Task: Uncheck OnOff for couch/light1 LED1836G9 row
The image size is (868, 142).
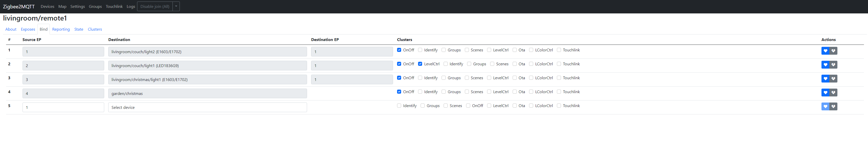Action: [399, 64]
